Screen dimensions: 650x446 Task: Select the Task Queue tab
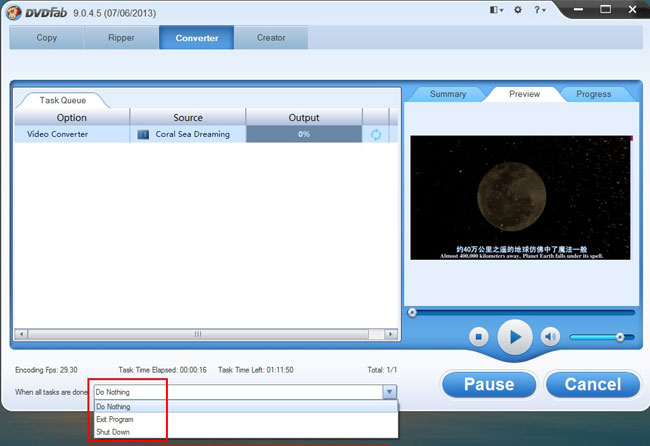[x=63, y=100]
